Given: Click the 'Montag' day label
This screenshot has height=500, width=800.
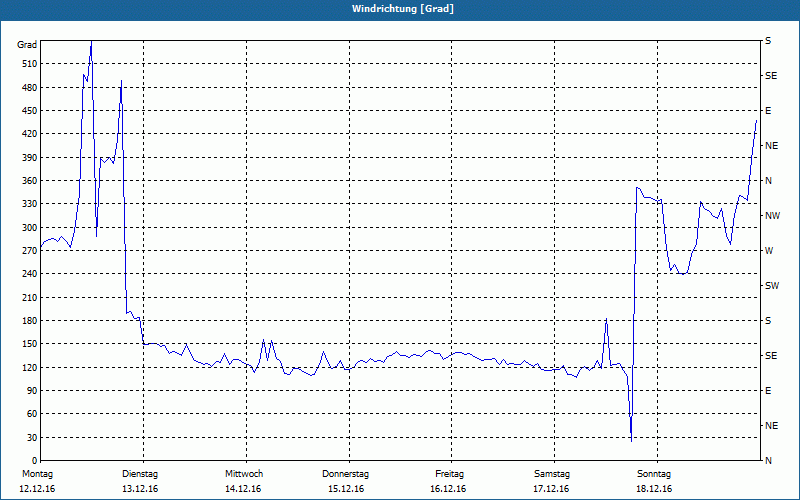Looking at the screenshot, I should coord(37,474).
